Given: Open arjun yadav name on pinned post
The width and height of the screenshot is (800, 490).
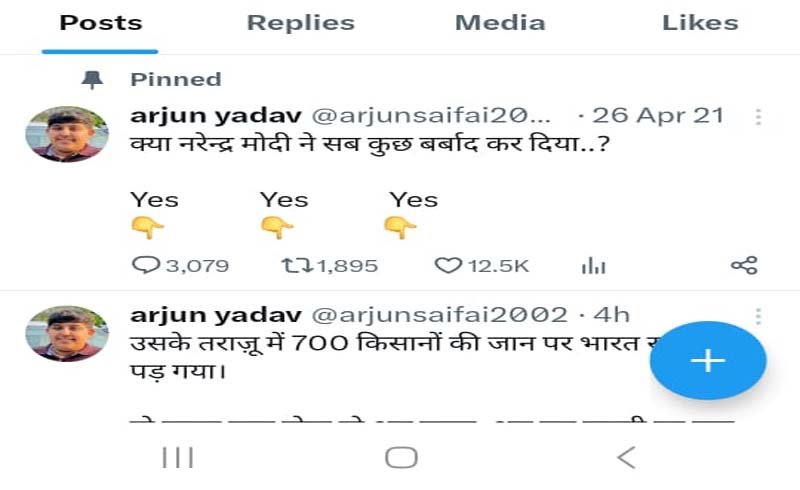Looking at the screenshot, I should 192,115.
